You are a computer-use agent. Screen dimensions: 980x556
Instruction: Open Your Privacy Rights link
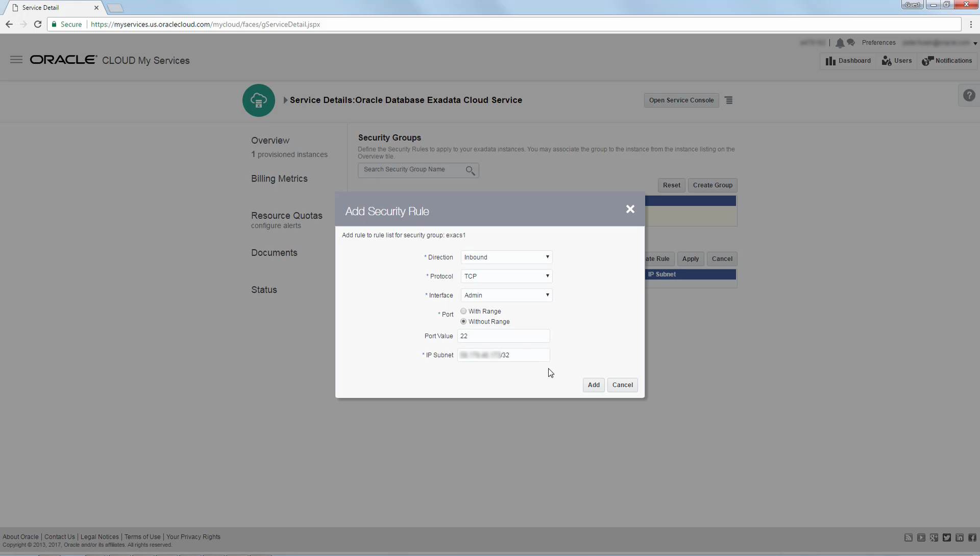[x=193, y=537]
